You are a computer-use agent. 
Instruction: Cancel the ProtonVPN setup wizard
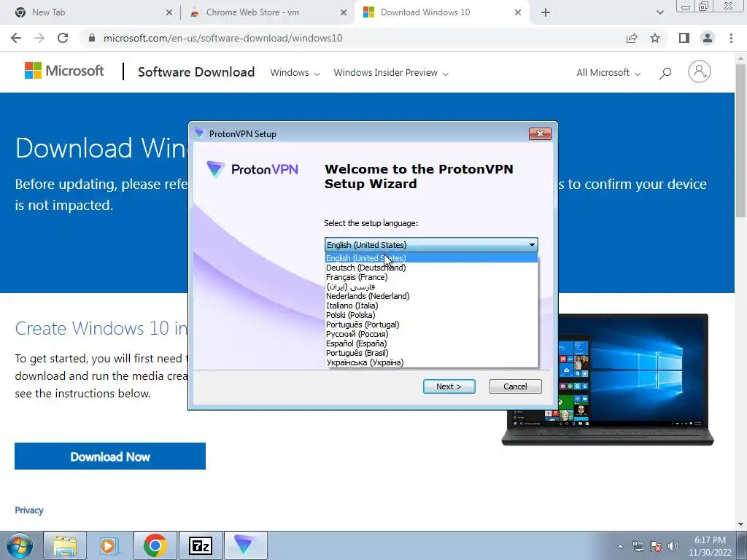(x=516, y=386)
